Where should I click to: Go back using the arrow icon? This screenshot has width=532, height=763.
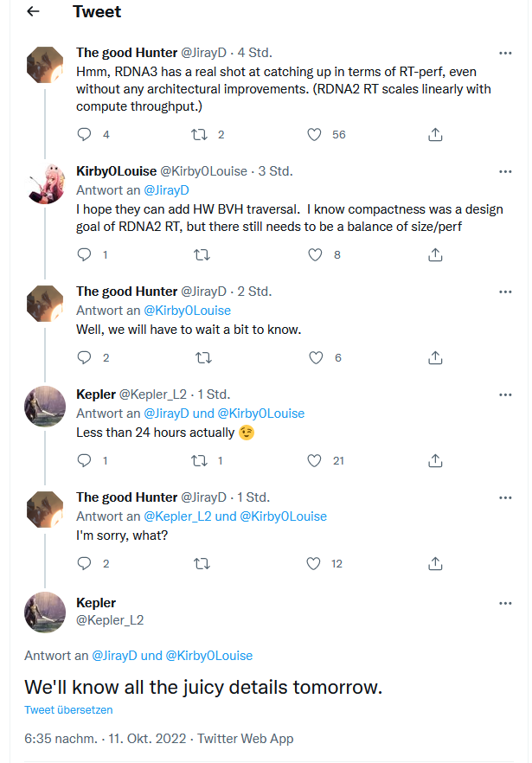(x=33, y=11)
